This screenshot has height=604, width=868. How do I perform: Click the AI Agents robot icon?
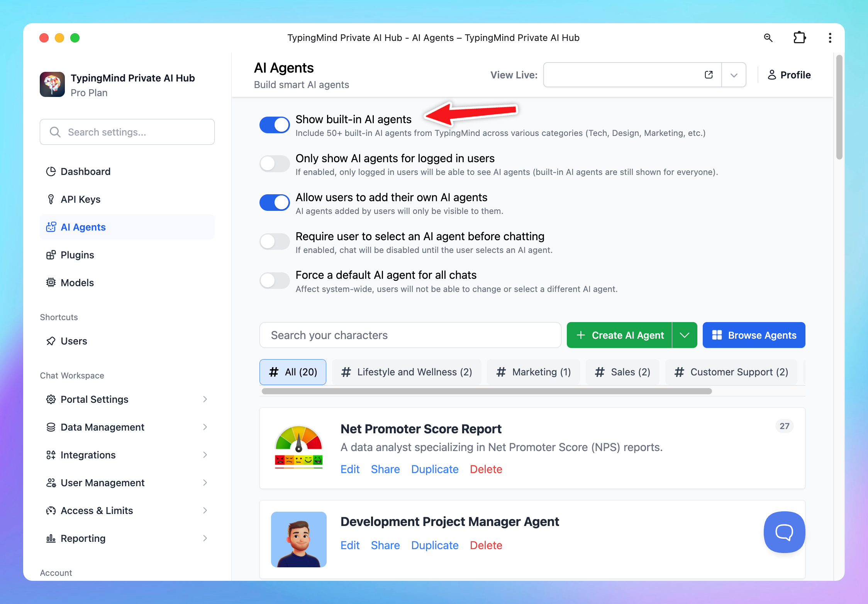pos(51,227)
